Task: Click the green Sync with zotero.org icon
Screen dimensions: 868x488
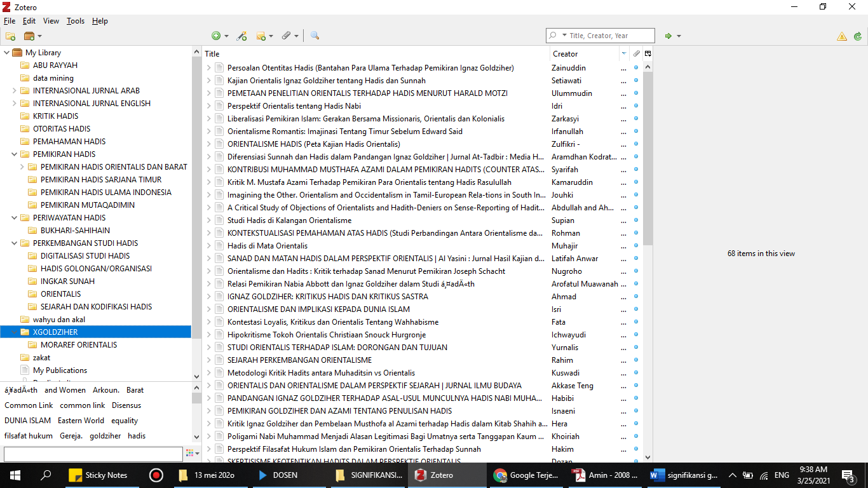Action: point(858,36)
